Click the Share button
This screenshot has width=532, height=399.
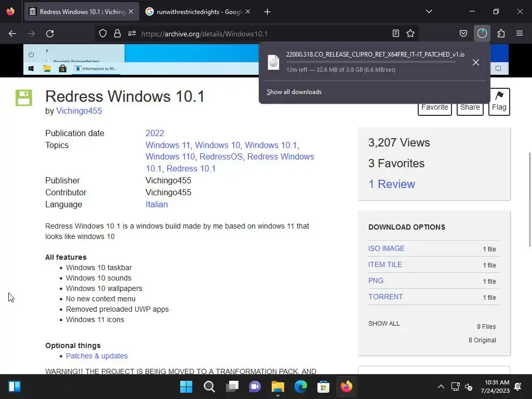(470, 108)
